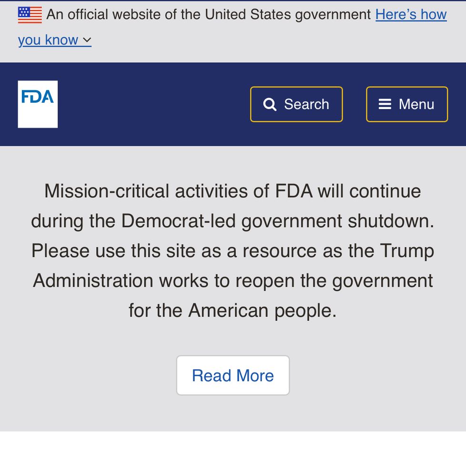Viewport: 466px width, 476px height.
Task: Click the "Administration works to reopen" text line
Action: 233,280
